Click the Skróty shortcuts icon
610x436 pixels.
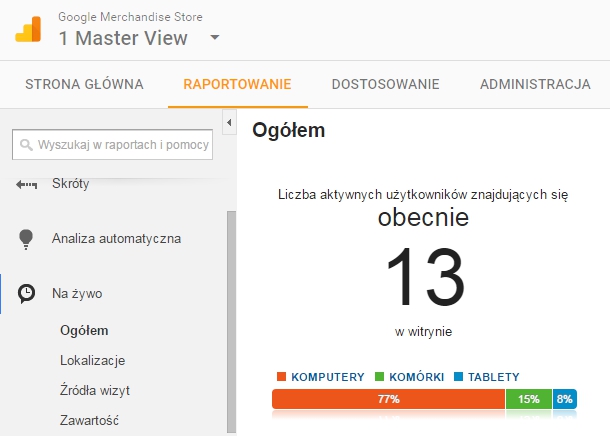pos(27,185)
